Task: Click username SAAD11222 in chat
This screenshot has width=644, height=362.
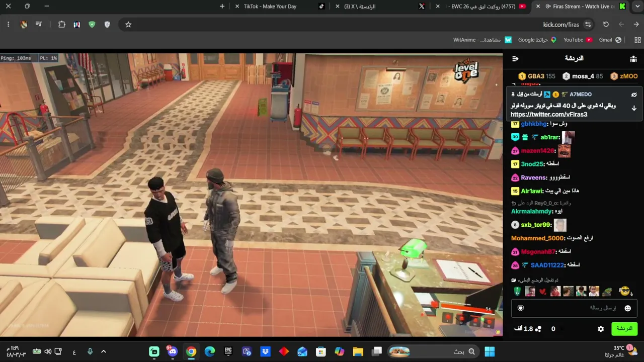Action: pyautogui.click(x=547, y=265)
